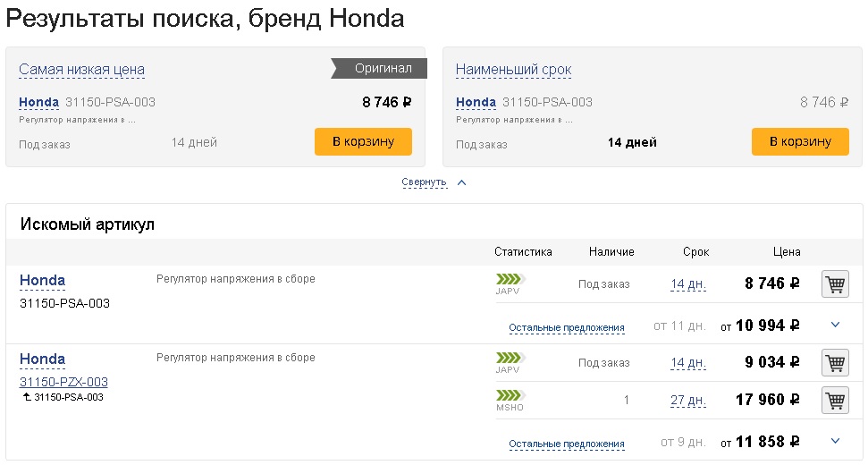Screen dimensions: 868x465
Task: Click the 27 дн. delivery term link
Action: [688, 401]
